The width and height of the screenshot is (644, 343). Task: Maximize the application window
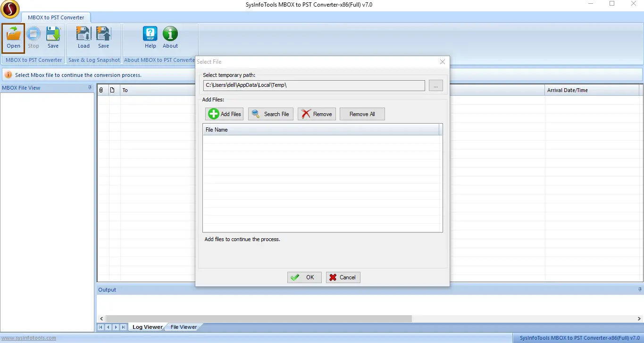pyautogui.click(x=612, y=4)
